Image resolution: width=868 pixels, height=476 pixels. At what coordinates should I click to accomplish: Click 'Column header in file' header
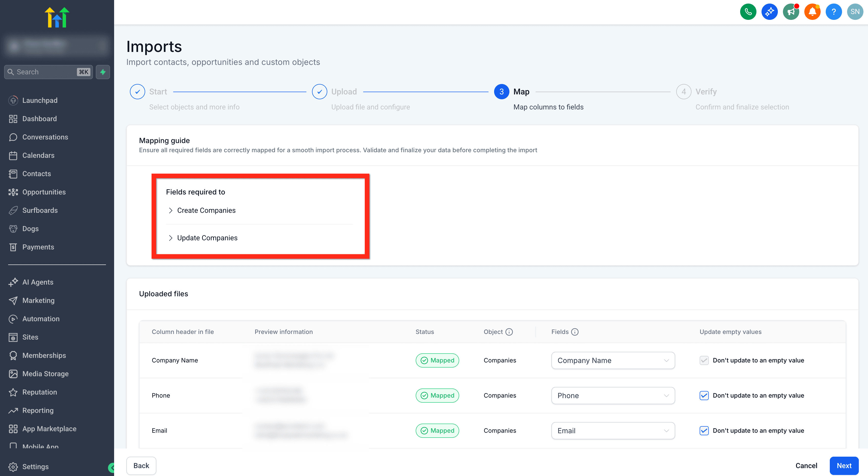183,332
